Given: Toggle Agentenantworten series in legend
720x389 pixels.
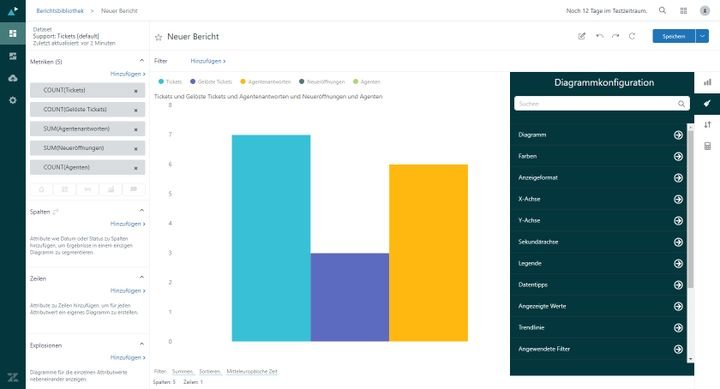Looking at the screenshot, I should 265,82.
